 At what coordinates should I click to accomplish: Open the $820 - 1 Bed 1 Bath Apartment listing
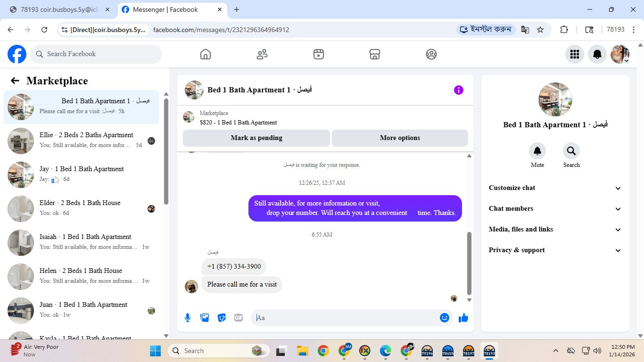pos(238,123)
